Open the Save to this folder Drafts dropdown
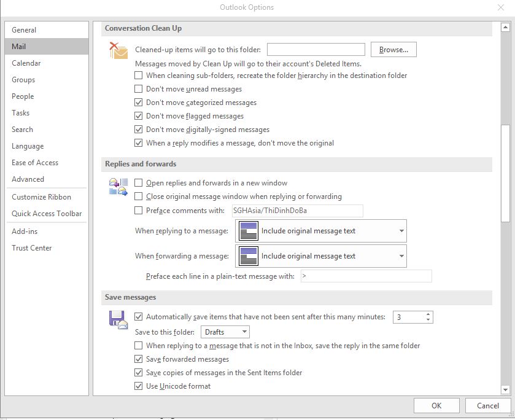515x420 pixels. (x=225, y=332)
